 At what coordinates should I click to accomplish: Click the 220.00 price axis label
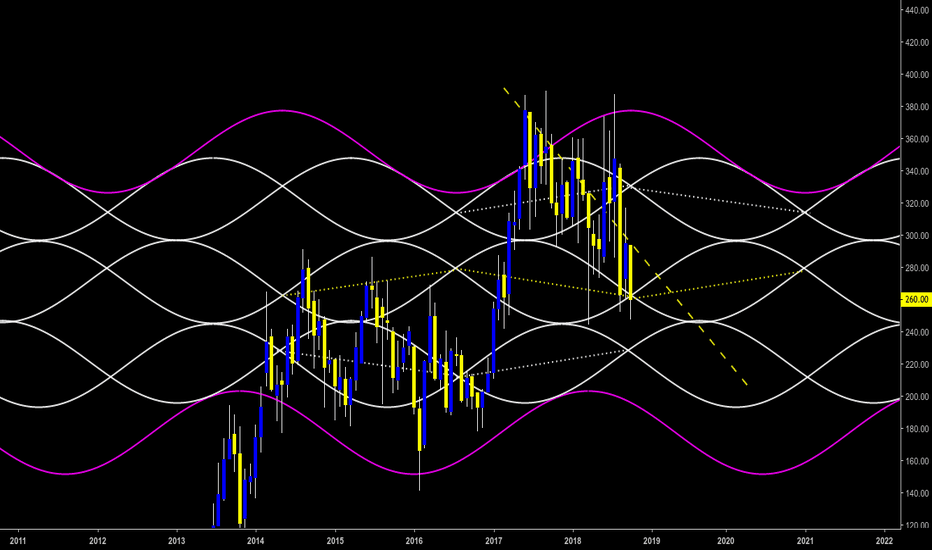[917, 364]
